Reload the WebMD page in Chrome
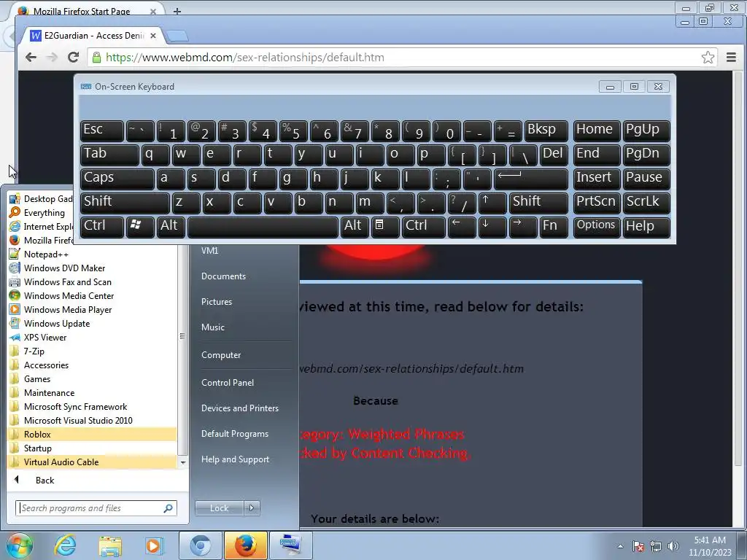Screen dimensions: 747x560 point(73,58)
